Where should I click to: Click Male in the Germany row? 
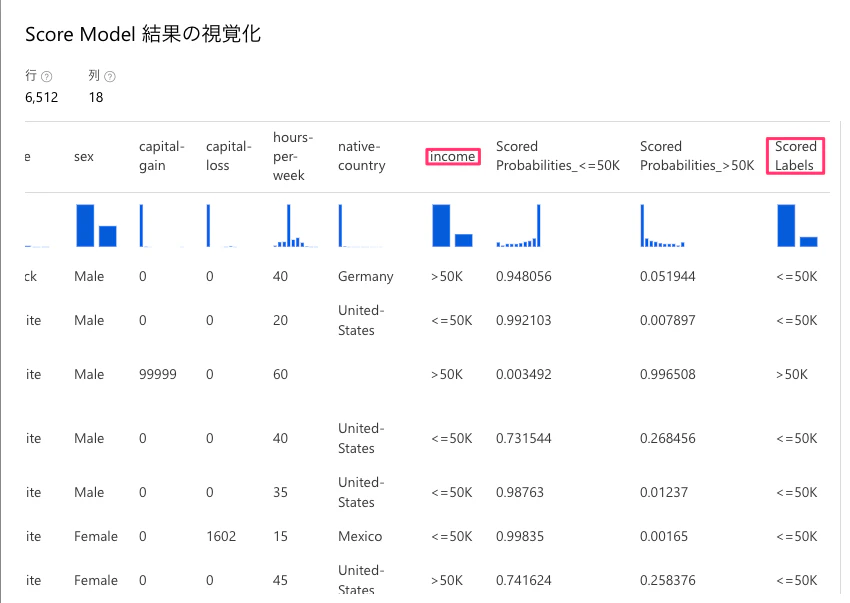89,277
